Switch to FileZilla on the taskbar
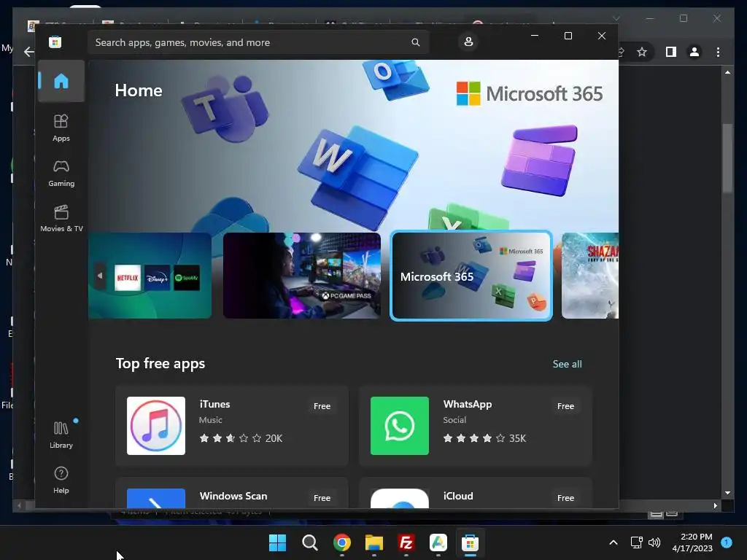The width and height of the screenshot is (747, 560). click(406, 542)
